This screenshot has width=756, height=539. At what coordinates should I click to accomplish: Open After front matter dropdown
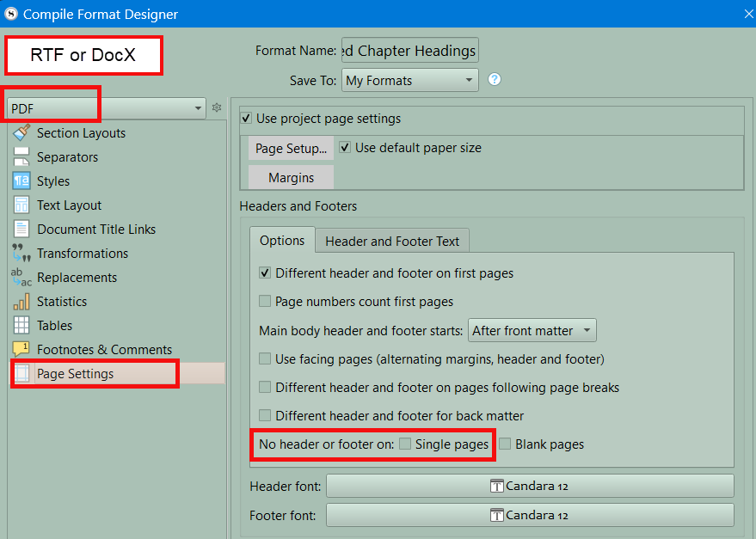click(532, 331)
